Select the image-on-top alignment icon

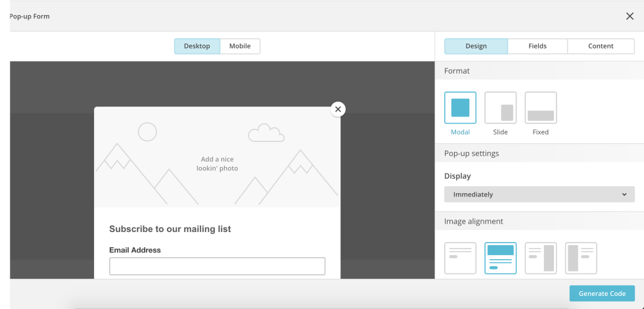point(500,258)
